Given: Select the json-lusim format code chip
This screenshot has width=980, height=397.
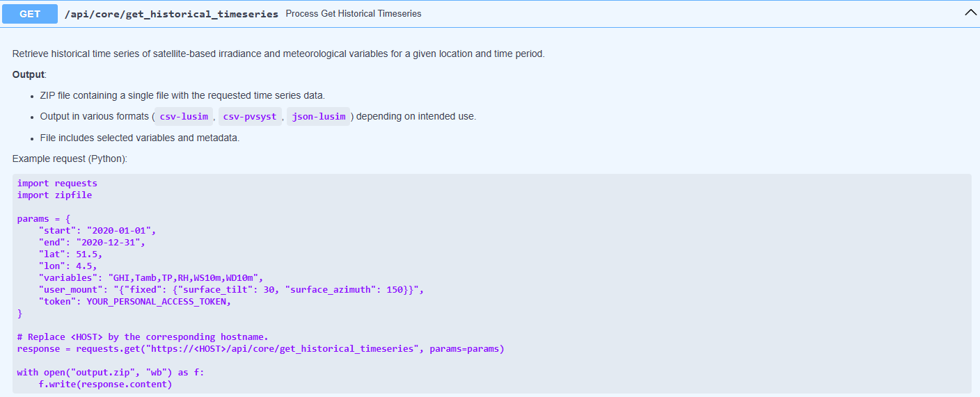Looking at the screenshot, I should pos(318,117).
